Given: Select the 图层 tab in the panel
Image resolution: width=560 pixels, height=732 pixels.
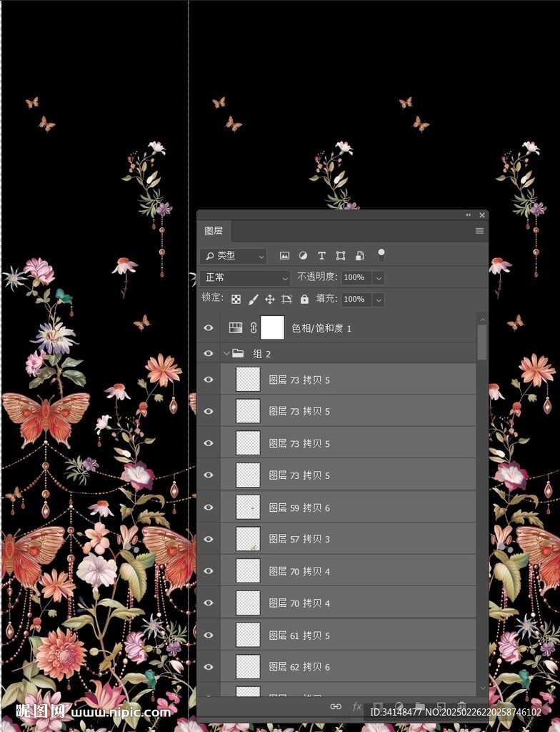Looking at the screenshot, I should (214, 231).
